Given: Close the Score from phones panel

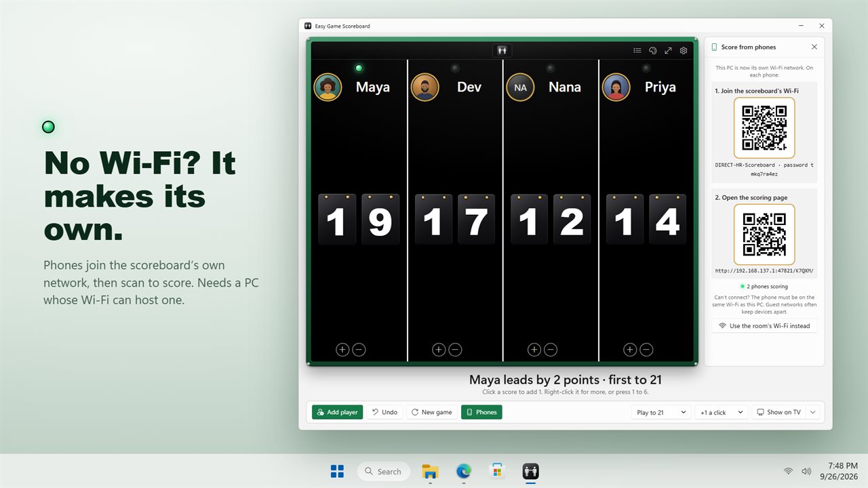Looking at the screenshot, I should (x=814, y=47).
